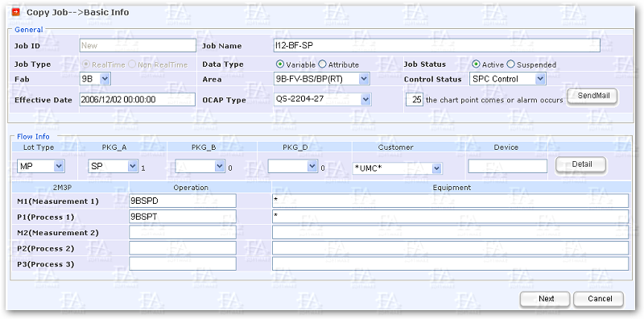The width and height of the screenshot is (644, 319).
Task: Select the Variable data type radio
Action: pyautogui.click(x=280, y=64)
